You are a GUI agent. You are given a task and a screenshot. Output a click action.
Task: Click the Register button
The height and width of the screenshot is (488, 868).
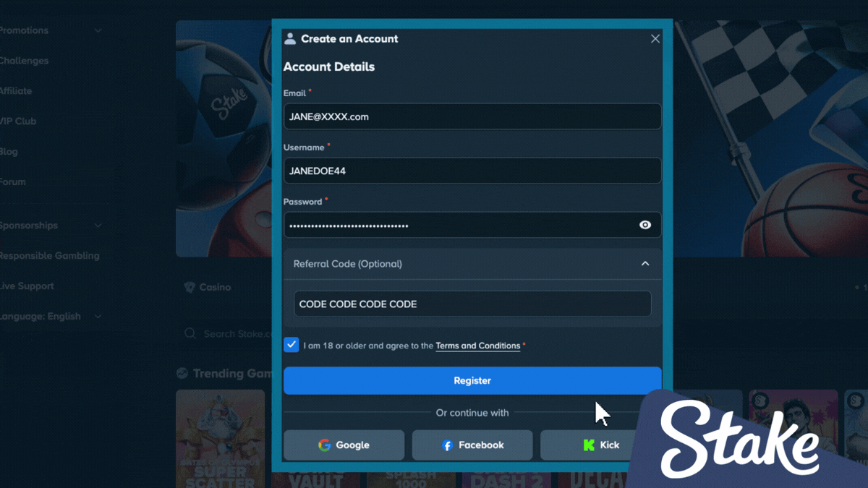pos(472,380)
